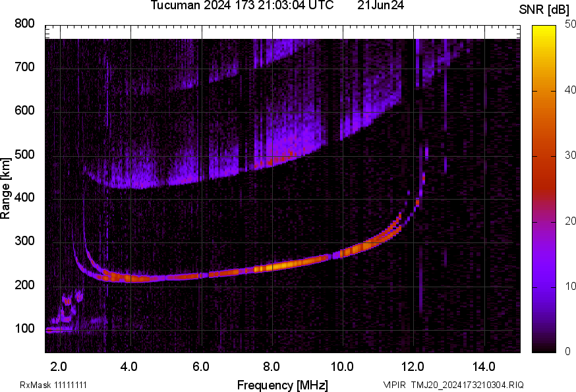Viewport: 576px width, 392px height.
Task: Click the SNR colorbar gradient
Action: tap(544, 189)
